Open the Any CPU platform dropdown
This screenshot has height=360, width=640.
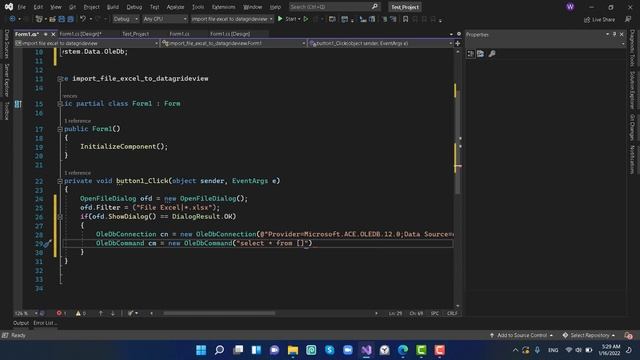(165, 19)
